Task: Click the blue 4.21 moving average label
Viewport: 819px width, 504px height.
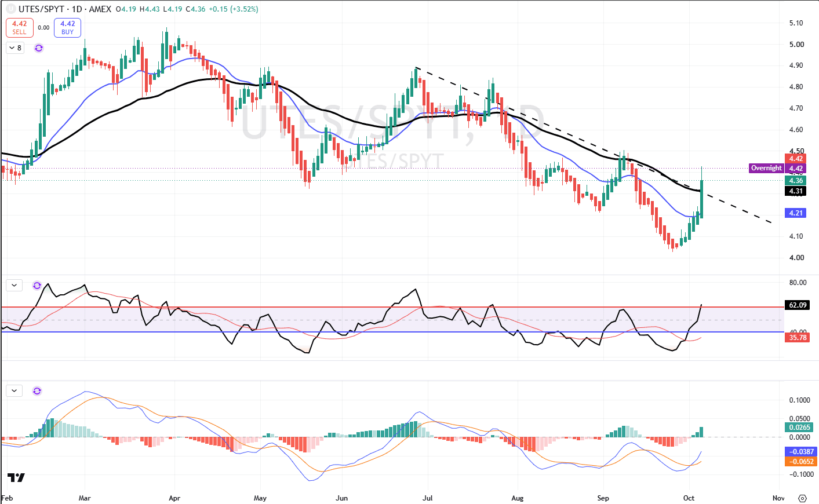Action: 796,213
